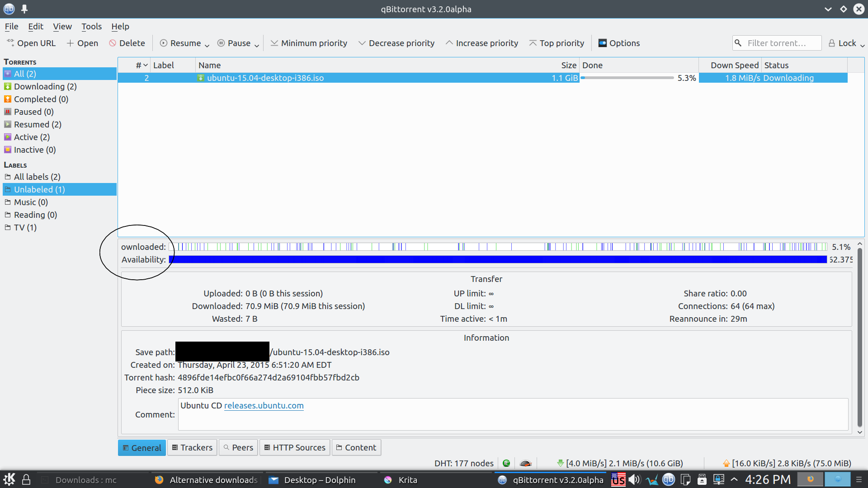Screen dimensions: 868x488
Task: Expand the Pause dropdown arrow
Action: click(257, 45)
